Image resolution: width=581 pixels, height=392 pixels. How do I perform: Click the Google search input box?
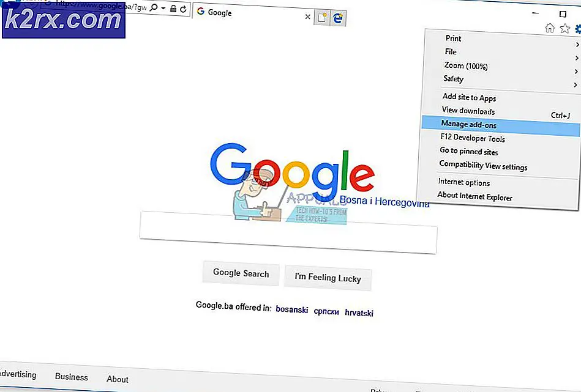point(288,232)
